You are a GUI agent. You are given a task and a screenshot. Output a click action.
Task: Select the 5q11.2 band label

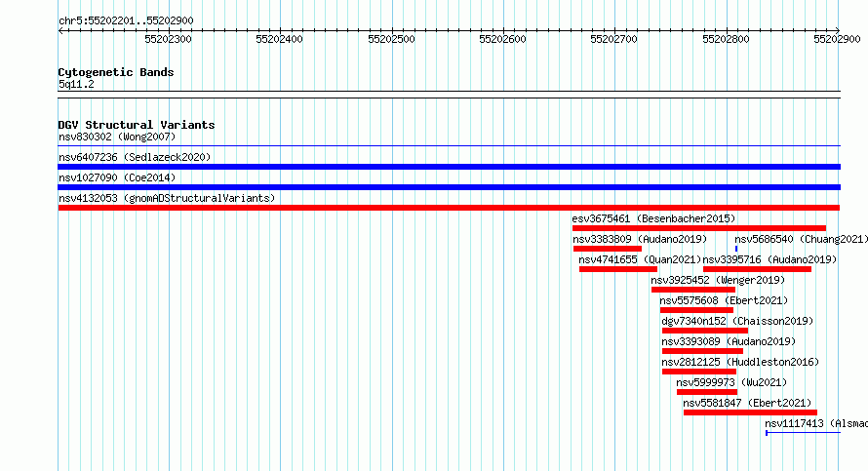coord(76,84)
